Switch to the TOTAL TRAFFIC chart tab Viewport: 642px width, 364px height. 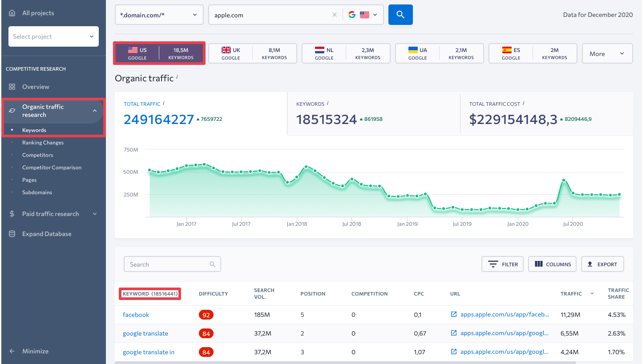click(x=201, y=114)
